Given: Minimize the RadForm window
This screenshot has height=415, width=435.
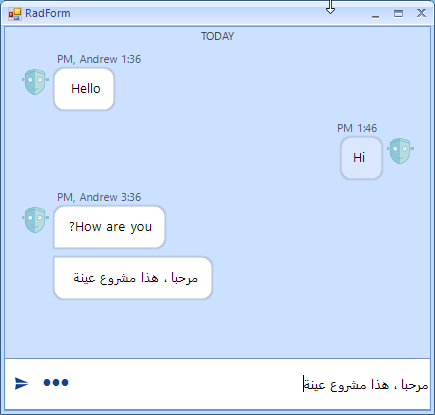Looking at the screenshot, I should tap(376, 14).
